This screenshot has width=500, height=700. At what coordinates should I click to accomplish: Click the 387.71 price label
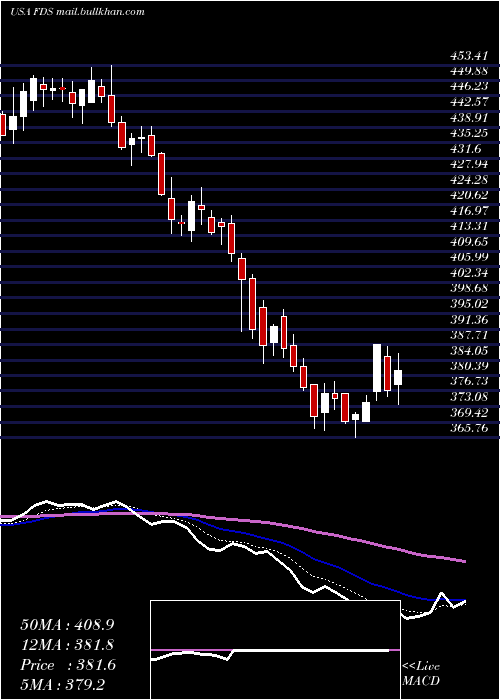[469, 335]
